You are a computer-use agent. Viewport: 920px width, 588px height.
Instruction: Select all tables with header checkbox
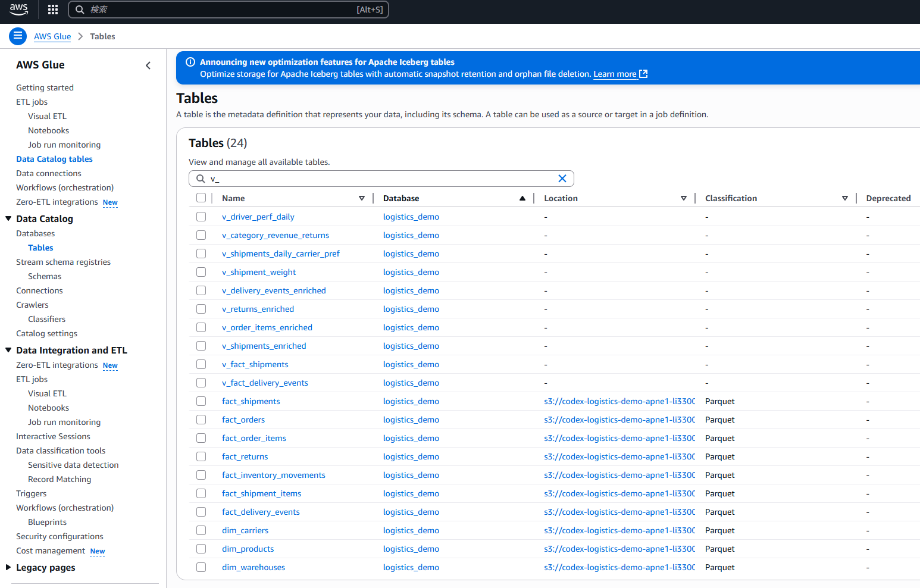(x=201, y=198)
